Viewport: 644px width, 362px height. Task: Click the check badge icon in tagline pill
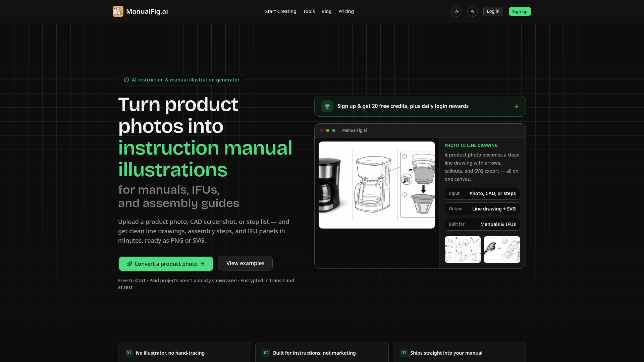point(126,80)
